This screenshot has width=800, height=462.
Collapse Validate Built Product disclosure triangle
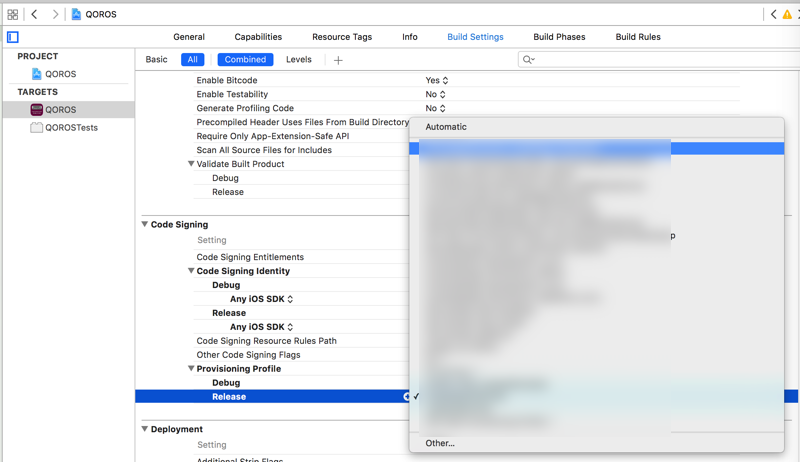pos(191,164)
